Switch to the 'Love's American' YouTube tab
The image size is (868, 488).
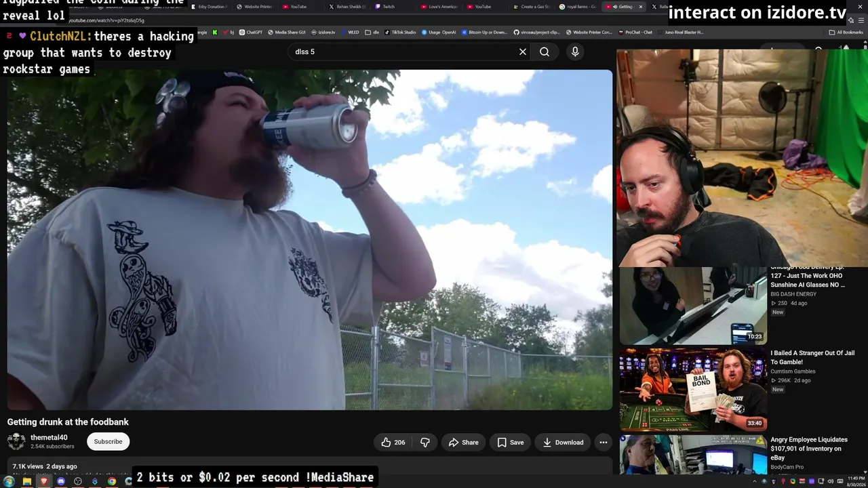[439, 7]
